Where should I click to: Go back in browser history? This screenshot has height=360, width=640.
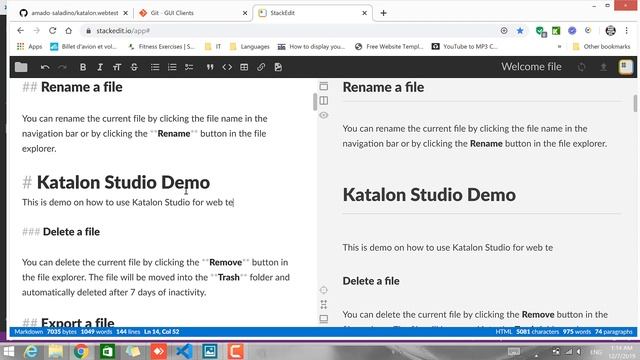click(x=20, y=31)
